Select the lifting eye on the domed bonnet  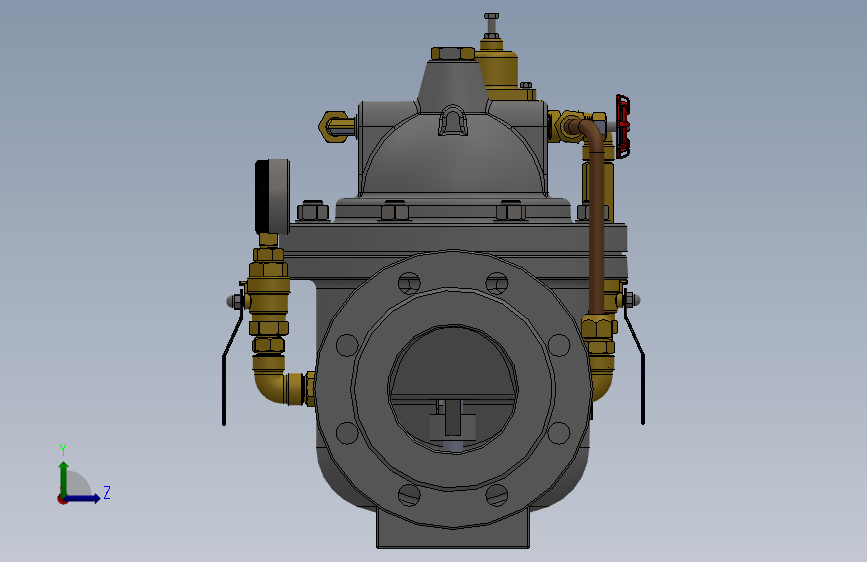[x=453, y=121]
